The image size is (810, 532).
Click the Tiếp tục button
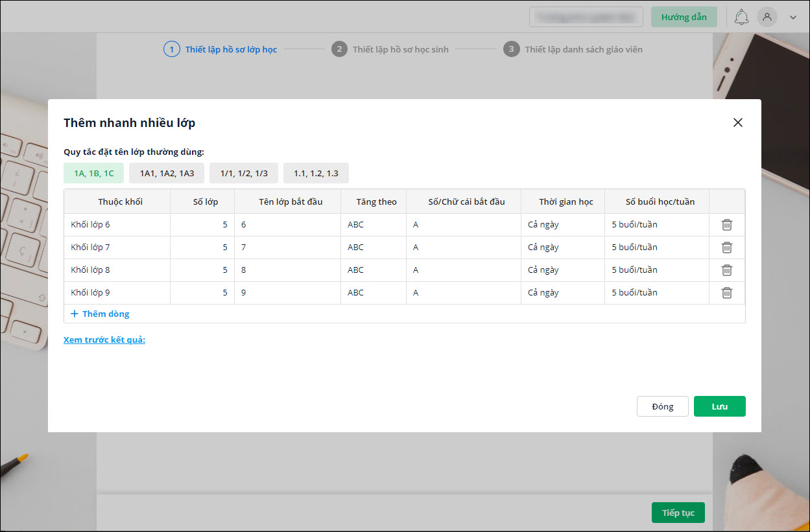click(678, 513)
